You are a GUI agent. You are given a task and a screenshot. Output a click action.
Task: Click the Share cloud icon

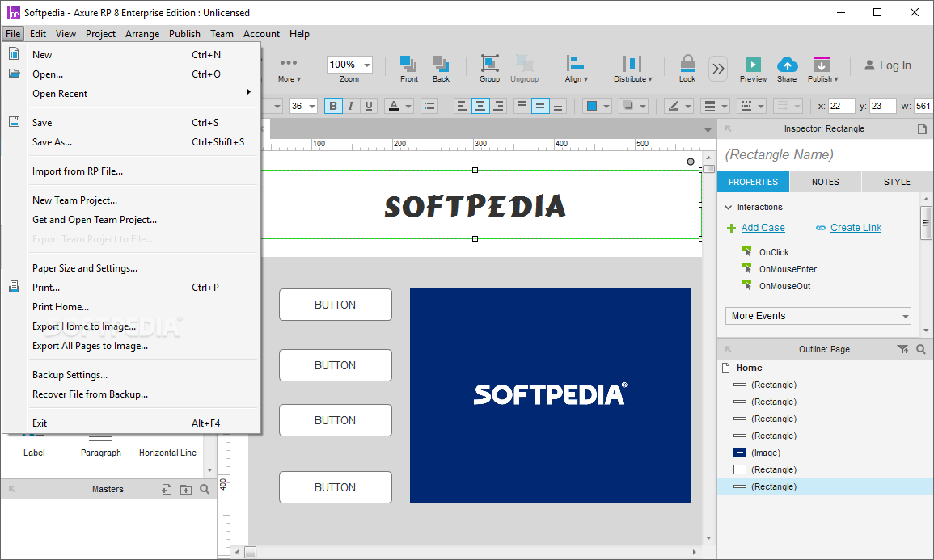[x=787, y=64]
